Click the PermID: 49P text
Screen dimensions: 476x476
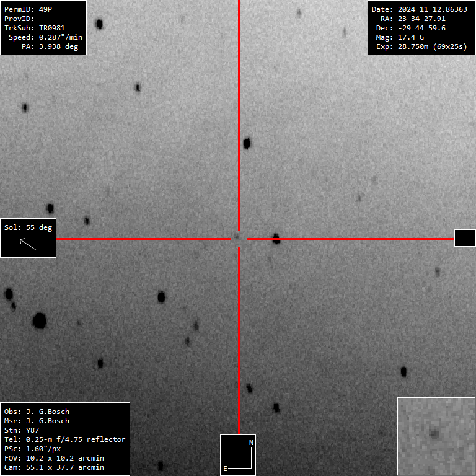29,9
